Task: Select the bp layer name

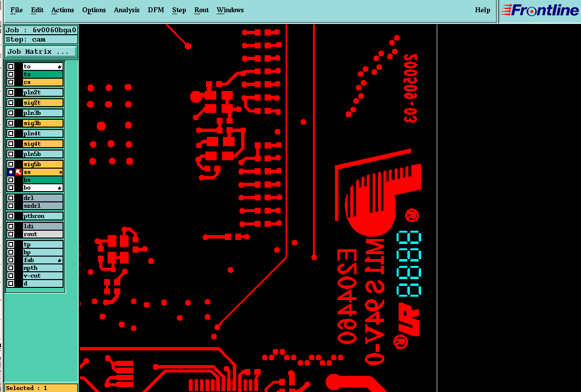Action: (43, 252)
